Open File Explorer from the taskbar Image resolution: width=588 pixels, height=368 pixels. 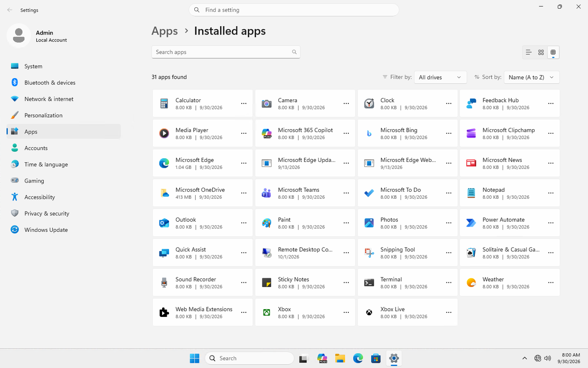tap(340, 358)
